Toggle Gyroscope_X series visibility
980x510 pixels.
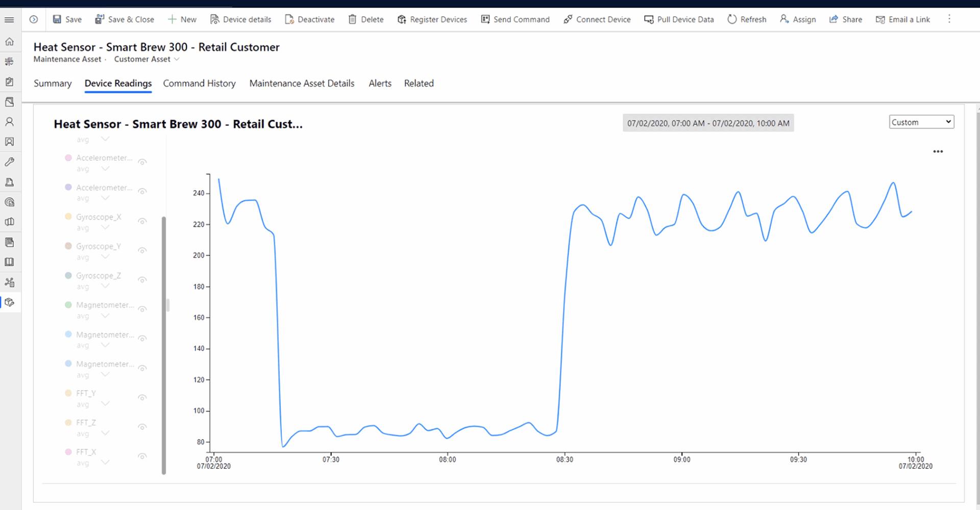(142, 221)
